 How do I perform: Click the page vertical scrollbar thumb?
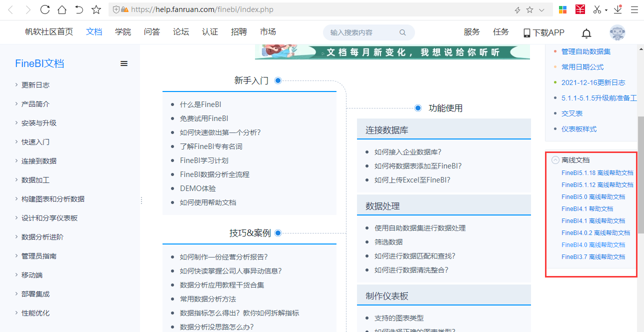click(x=640, y=175)
